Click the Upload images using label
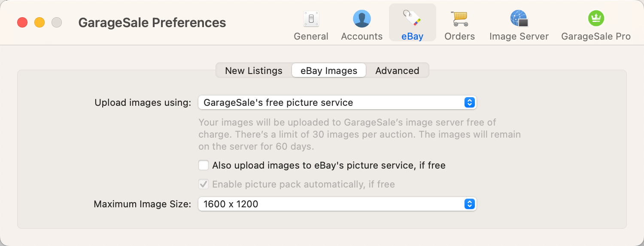The width and height of the screenshot is (644, 246). (x=143, y=103)
